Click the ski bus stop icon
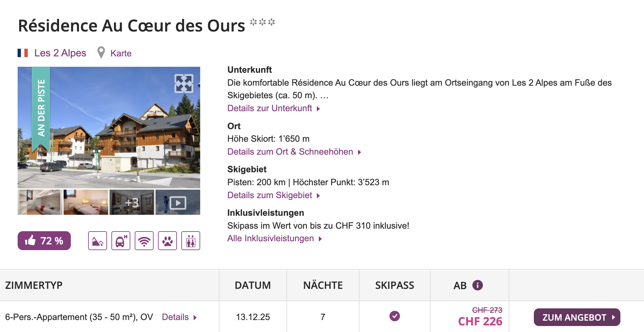The image size is (644, 332). [121, 241]
